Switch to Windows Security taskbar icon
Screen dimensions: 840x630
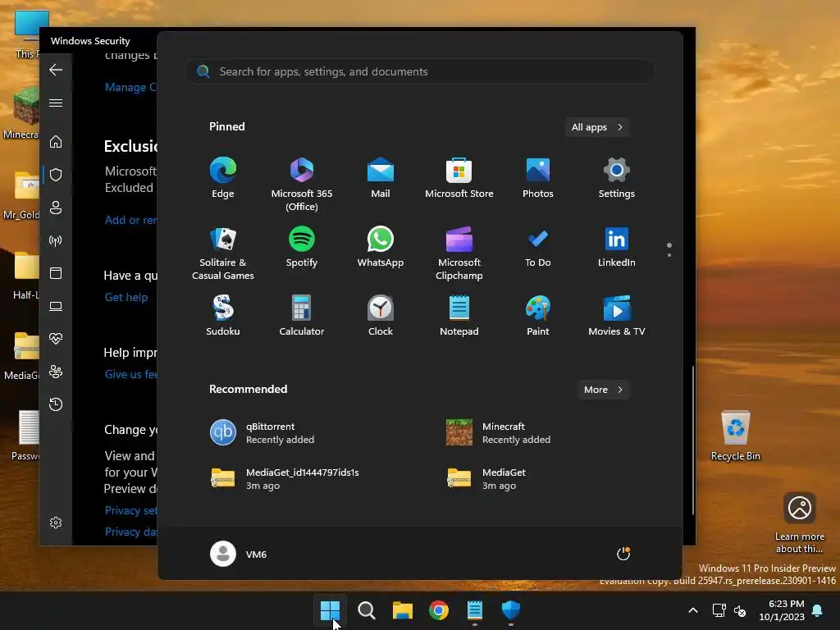point(510,610)
